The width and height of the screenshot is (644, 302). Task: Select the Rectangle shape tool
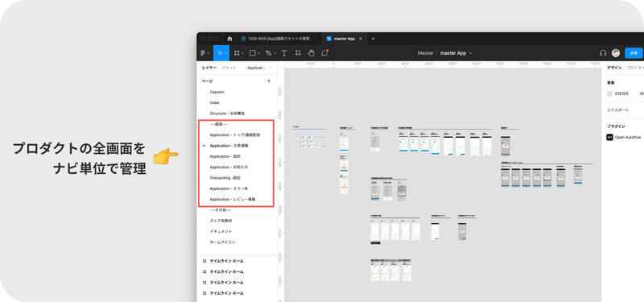253,53
